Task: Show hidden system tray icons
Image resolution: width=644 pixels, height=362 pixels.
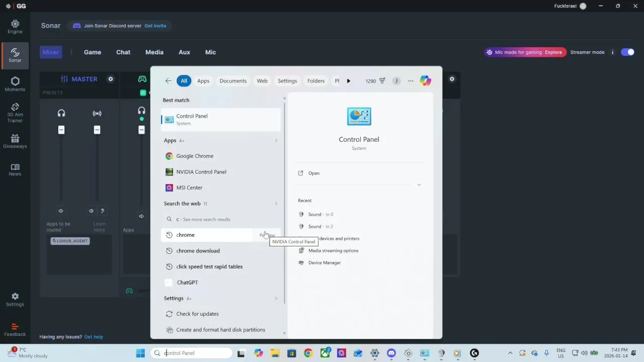Action: (x=510, y=353)
